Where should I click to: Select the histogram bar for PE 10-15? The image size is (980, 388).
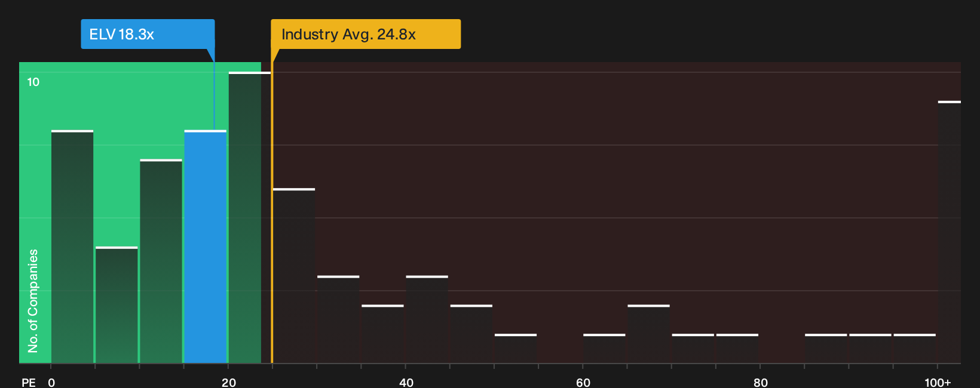click(161, 261)
